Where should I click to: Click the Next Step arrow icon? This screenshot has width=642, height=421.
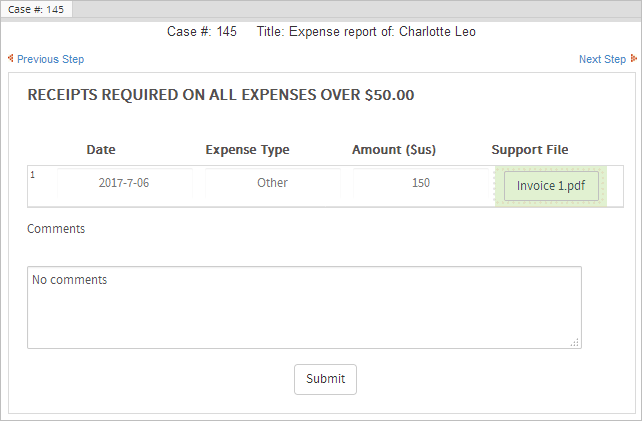(x=633, y=59)
